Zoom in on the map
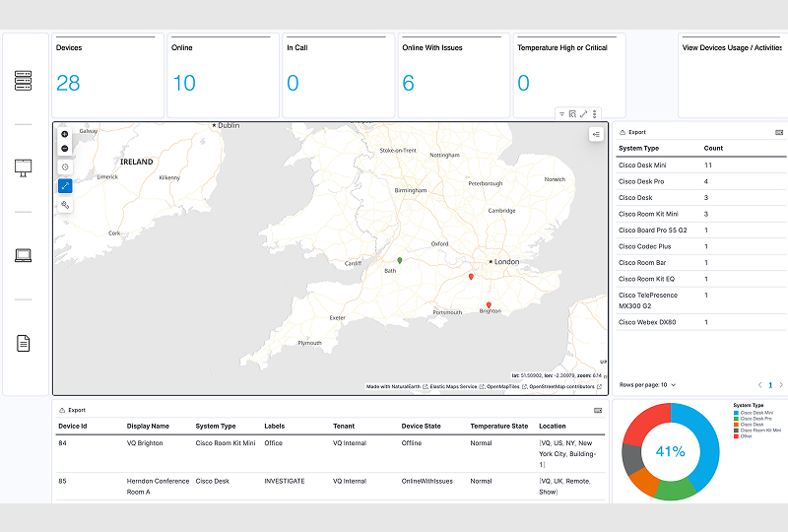Screen dimensions: 788x532 [65, 134]
